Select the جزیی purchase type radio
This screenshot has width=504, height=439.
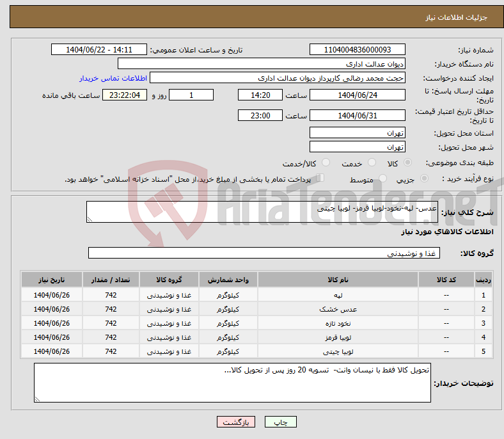424,178
